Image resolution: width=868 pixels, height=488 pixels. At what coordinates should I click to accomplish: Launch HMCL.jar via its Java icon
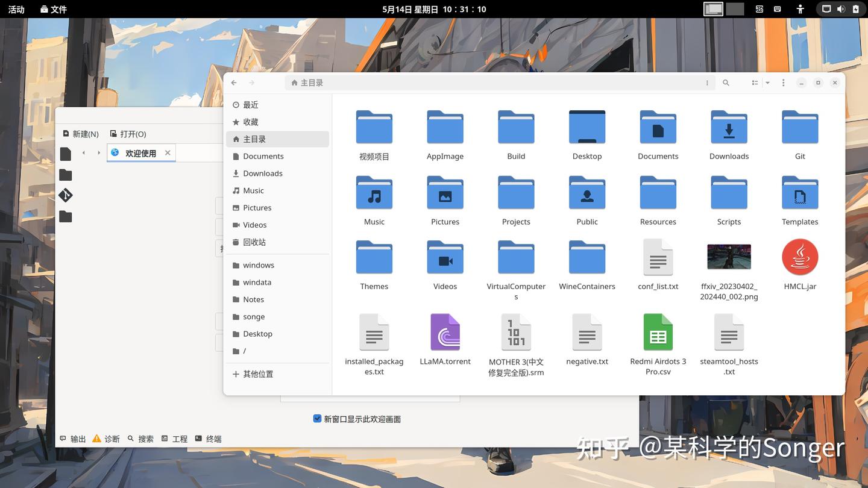799,257
